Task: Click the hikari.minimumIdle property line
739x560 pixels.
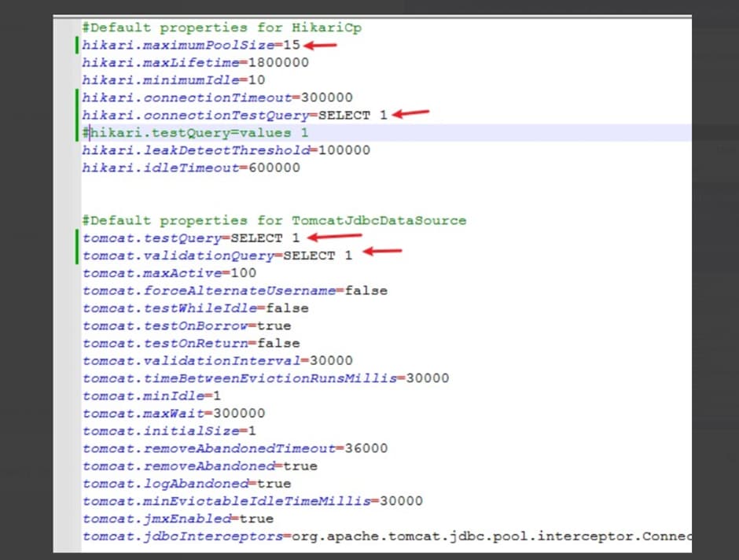Action: click(173, 80)
